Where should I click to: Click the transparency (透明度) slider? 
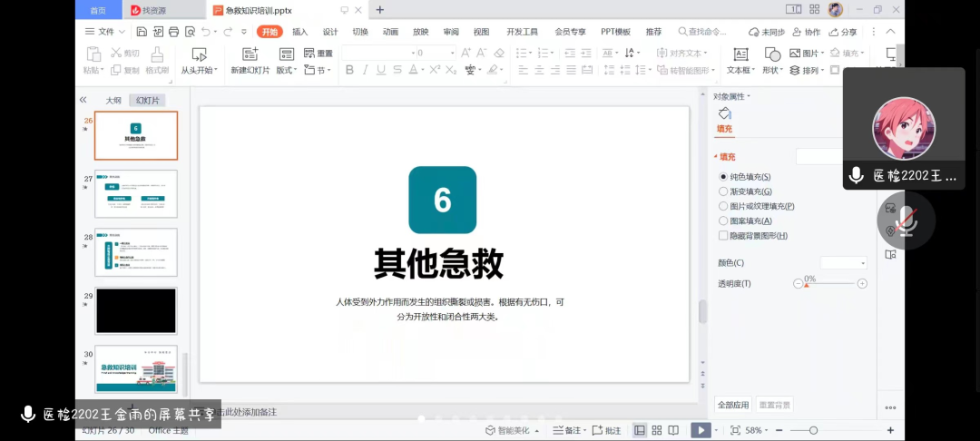(830, 284)
